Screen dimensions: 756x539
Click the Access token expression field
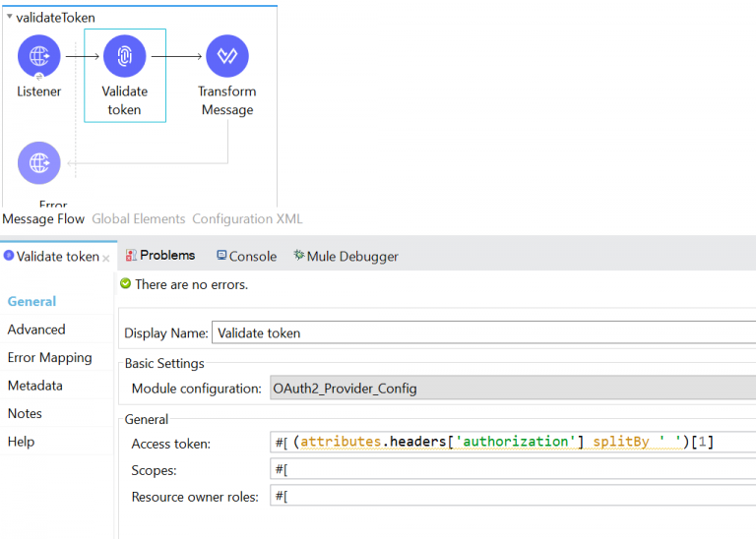[x=512, y=442]
